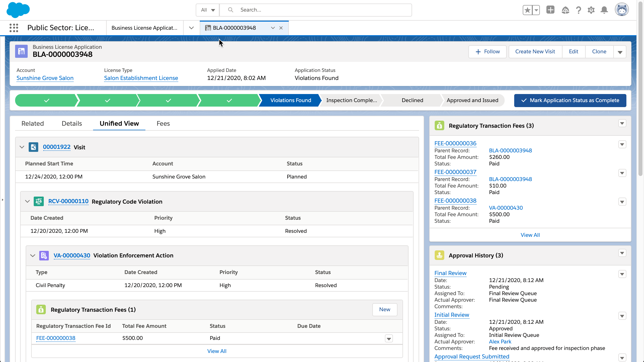Open the Setup gear icon
Image resolution: width=644 pixels, height=362 pixels.
591,10
